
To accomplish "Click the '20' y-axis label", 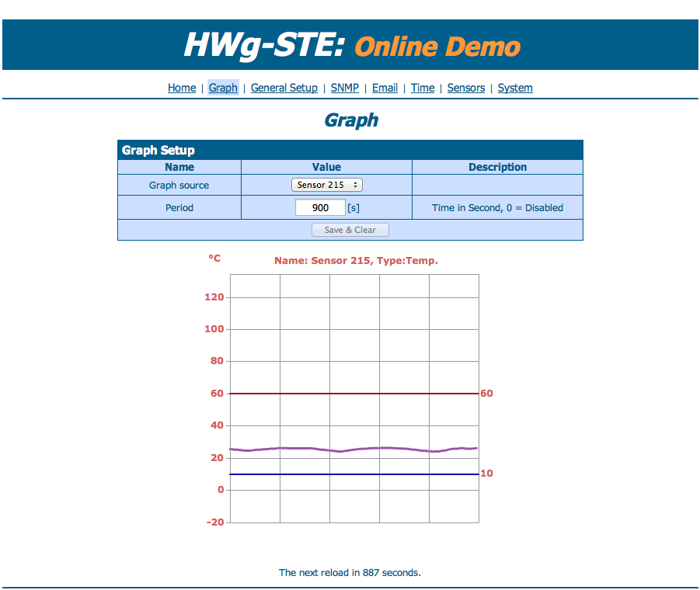I will [217, 458].
